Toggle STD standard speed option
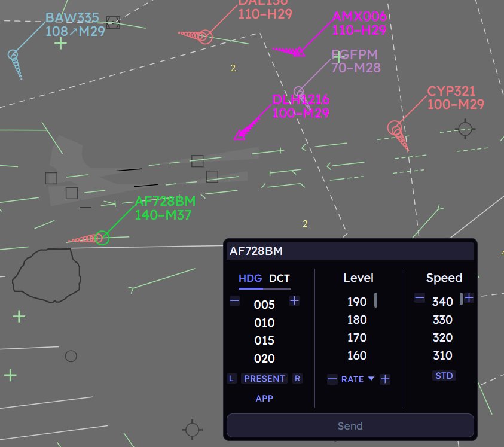The image size is (504, 447). 444,376
